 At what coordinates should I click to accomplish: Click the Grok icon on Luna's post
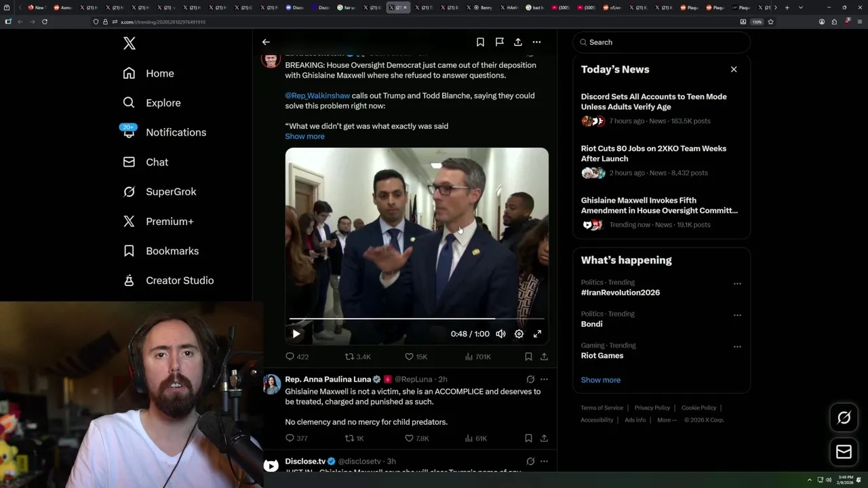pyautogui.click(x=530, y=380)
